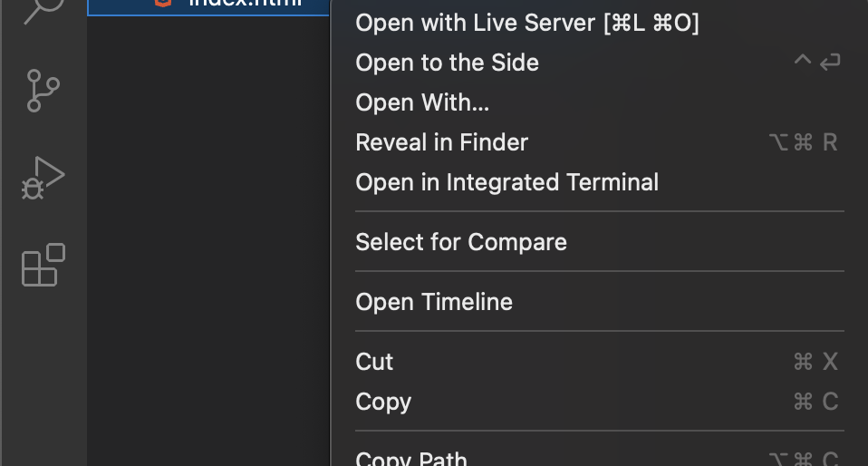The width and height of the screenshot is (868, 466).
Task: Choose Cut from the context menu
Action: coord(374,362)
